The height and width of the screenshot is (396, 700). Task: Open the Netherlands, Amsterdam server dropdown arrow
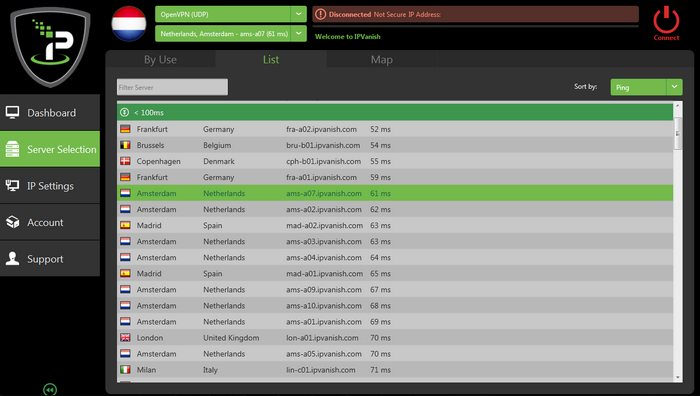298,33
